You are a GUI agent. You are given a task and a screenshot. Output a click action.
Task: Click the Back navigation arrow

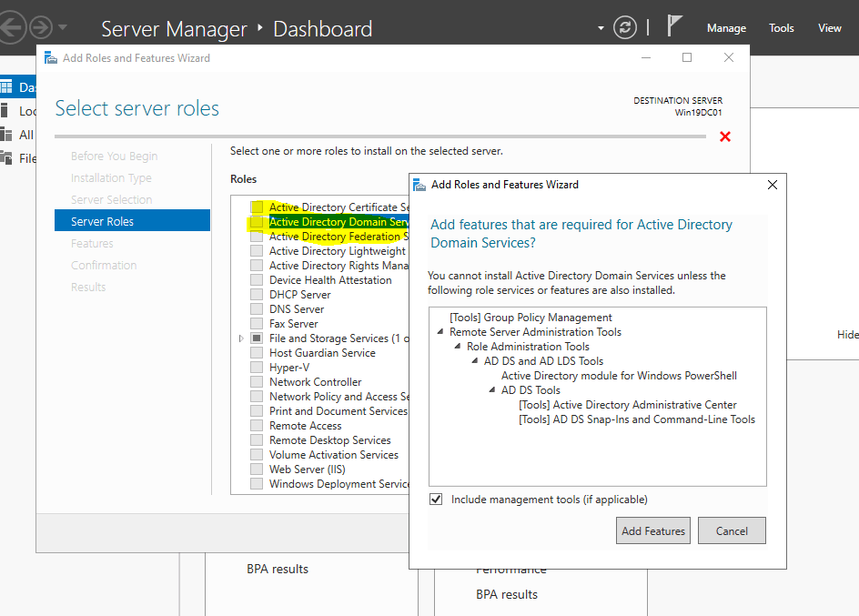[11, 27]
